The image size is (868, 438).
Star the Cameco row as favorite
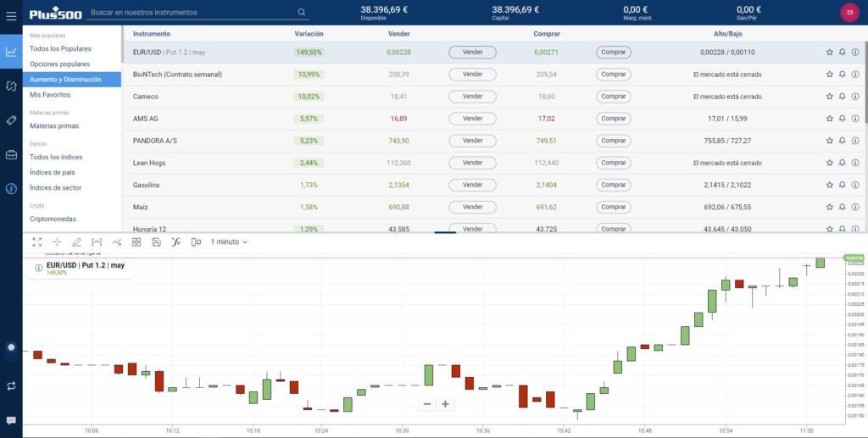[829, 97]
